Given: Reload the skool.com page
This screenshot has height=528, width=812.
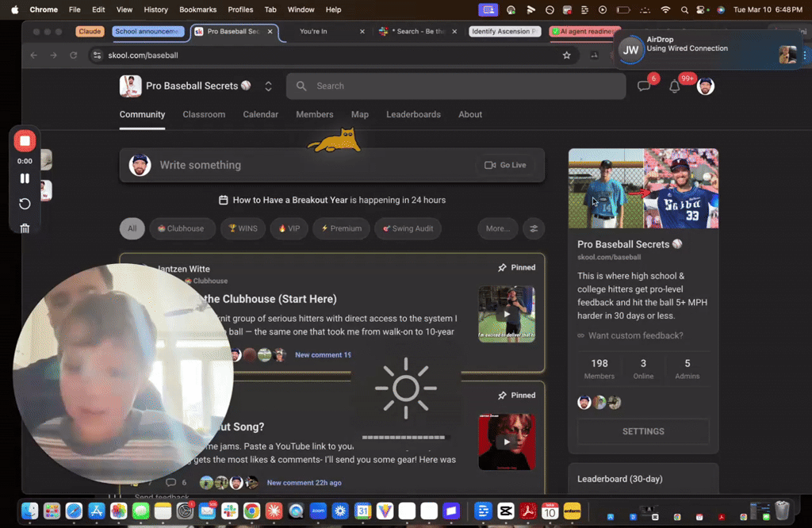Looking at the screenshot, I should (74, 55).
